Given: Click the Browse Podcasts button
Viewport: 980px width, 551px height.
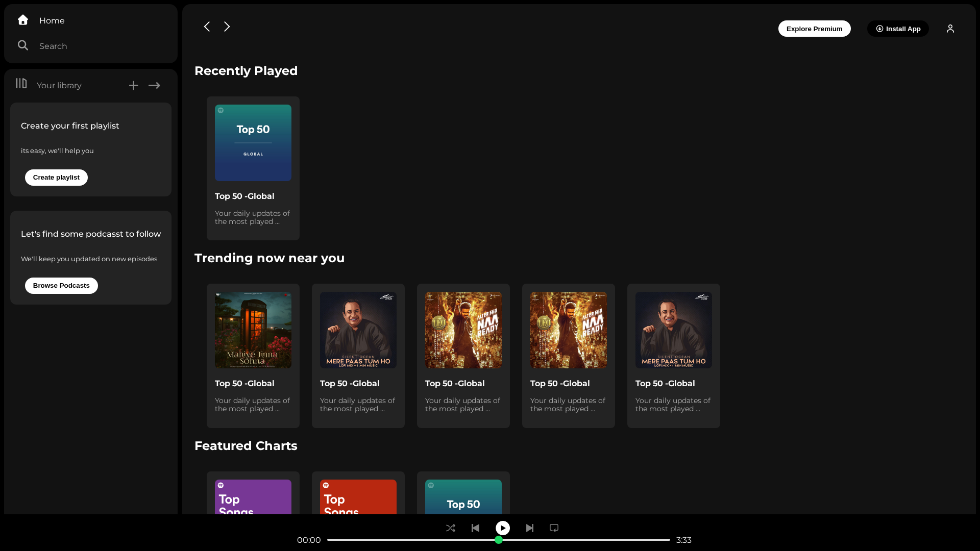Looking at the screenshot, I should [x=61, y=286].
